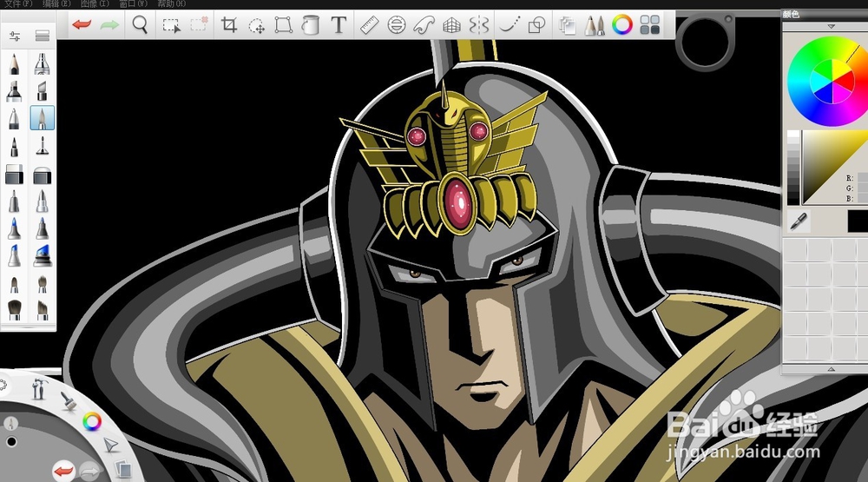Select the angled fan bristle brush
Screen dimensions: 868x482
click(x=42, y=309)
